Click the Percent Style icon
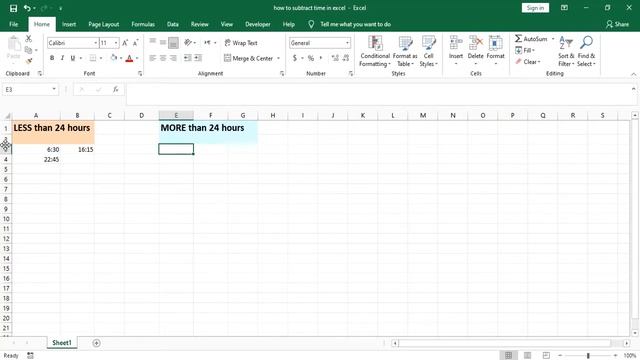 pyautogui.click(x=311, y=58)
